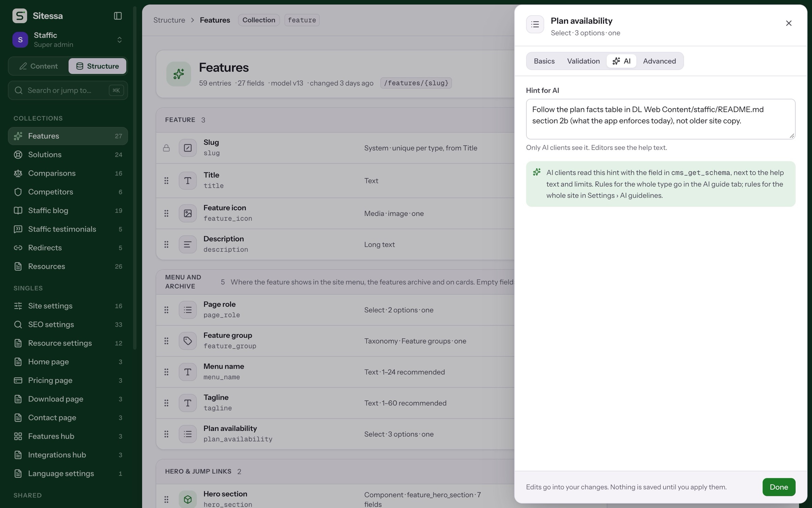This screenshot has height=508, width=812.
Task: Open the Staffic workspace switcher
Action: (x=68, y=40)
